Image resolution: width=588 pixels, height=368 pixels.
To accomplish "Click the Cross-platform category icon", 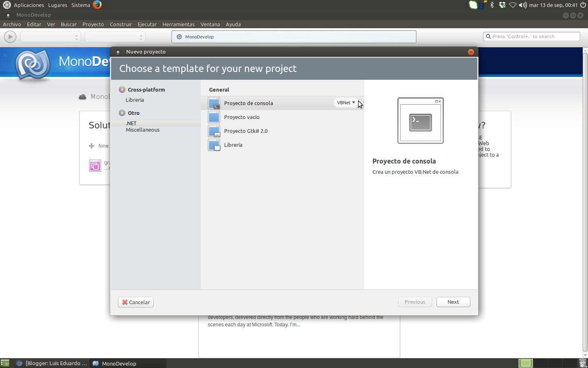I will [x=122, y=90].
